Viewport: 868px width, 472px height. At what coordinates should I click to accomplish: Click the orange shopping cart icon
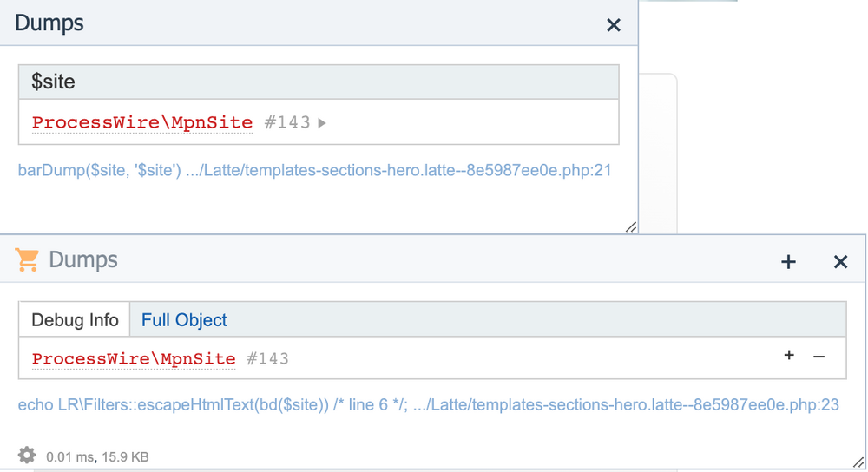(x=27, y=259)
